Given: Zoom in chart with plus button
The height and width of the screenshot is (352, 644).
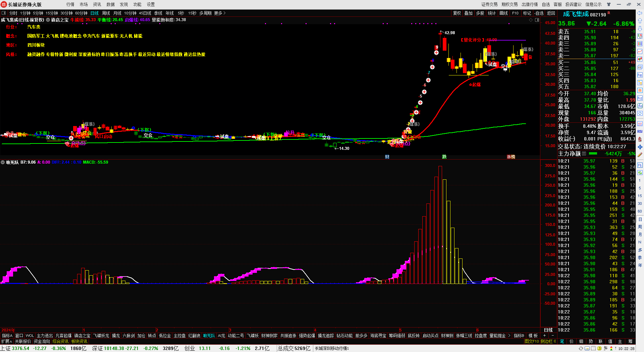Looking at the screenshot, I should [544, 336].
